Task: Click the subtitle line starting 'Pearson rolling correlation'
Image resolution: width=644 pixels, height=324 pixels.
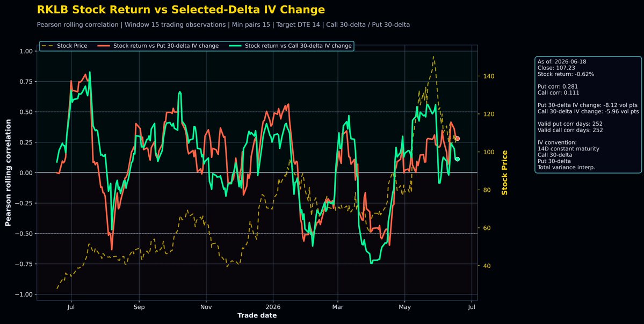Action: click(223, 25)
